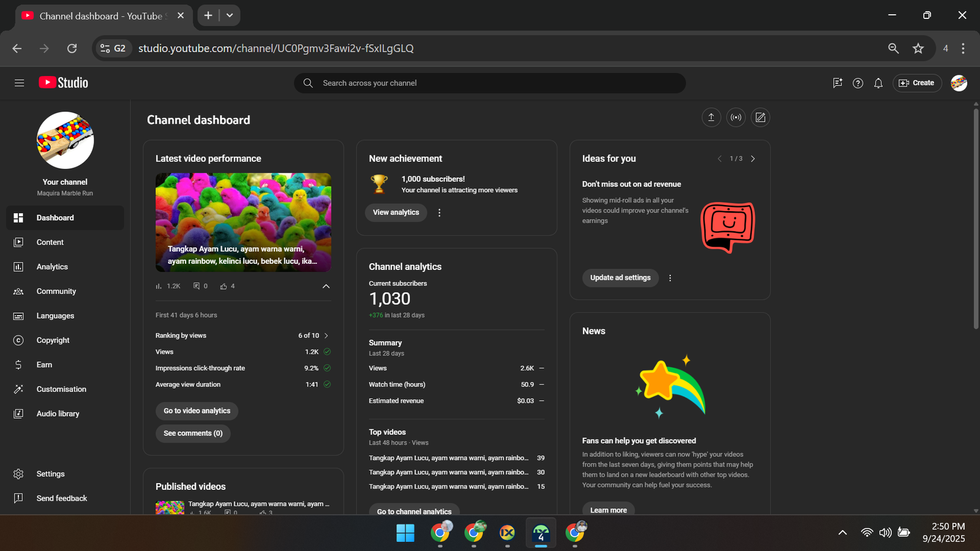Click the create post edit icon
Screen dimensions: 980x551
760,118
